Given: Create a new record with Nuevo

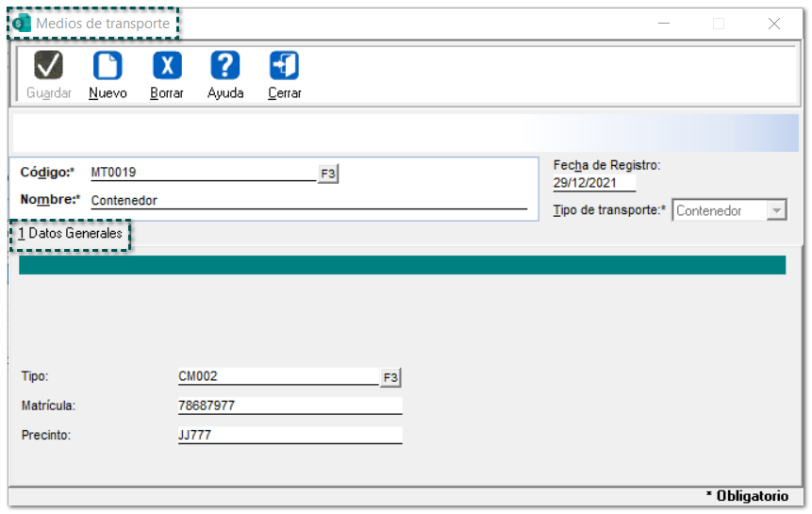Looking at the screenshot, I should point(108,66).
